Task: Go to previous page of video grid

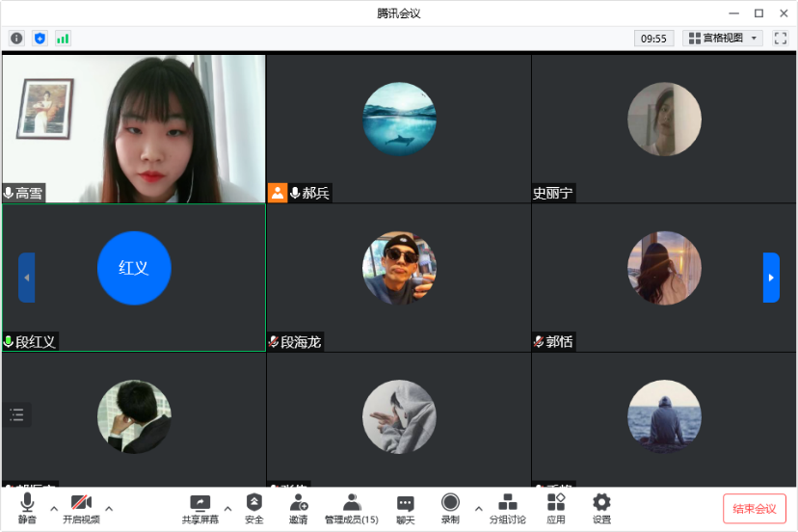Action: point(27,278)
